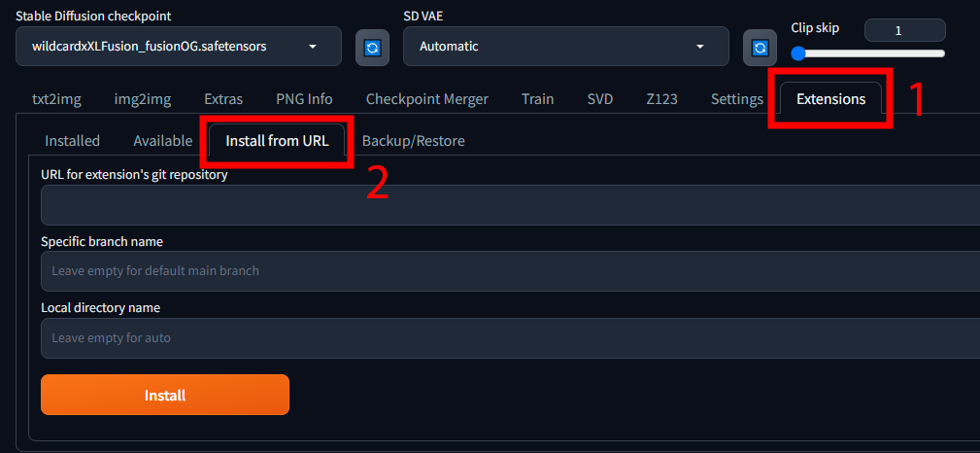
Task: Open the img2img tab
Action: [x=143, y=99]
